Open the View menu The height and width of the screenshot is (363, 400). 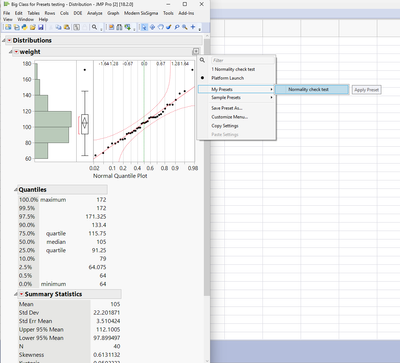(x=8, y=19)
